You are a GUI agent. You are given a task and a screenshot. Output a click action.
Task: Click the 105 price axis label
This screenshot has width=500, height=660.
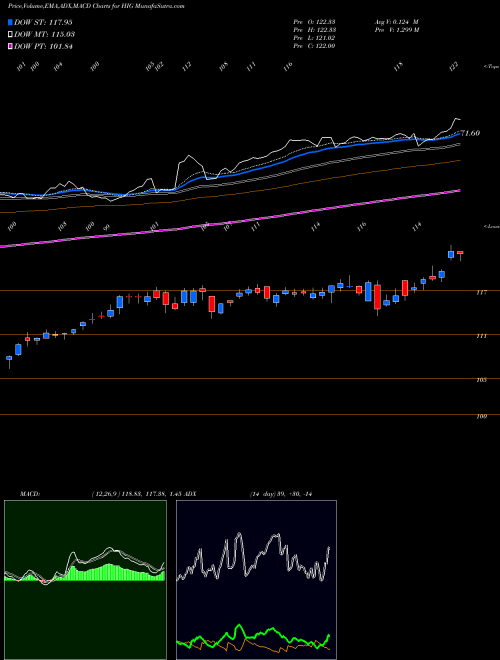coord(481,380)
